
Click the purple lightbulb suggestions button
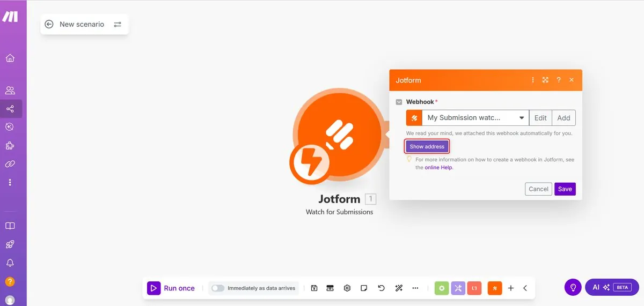(573, 287)
